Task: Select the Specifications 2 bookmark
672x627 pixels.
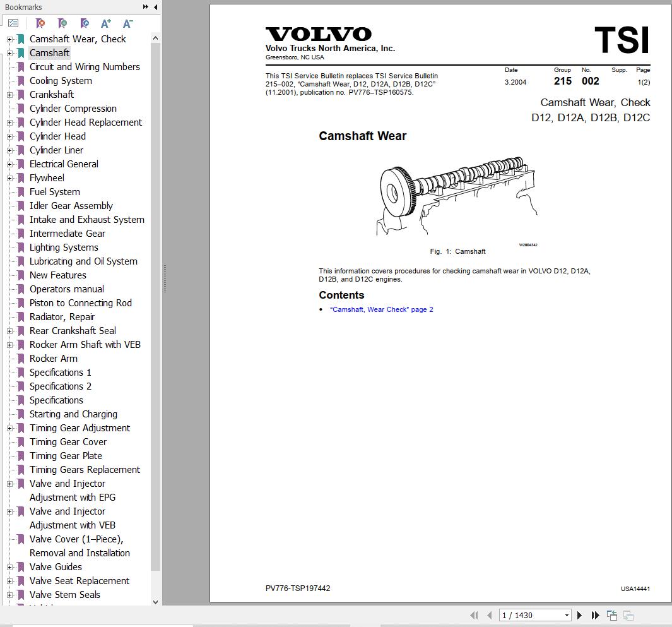Action: point(61,386)
